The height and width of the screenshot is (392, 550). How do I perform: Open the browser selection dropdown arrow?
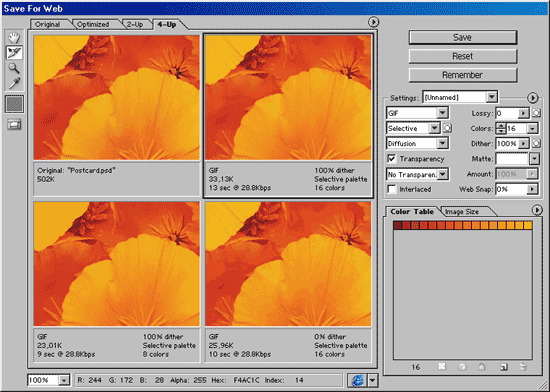click(x=373, y=380)
